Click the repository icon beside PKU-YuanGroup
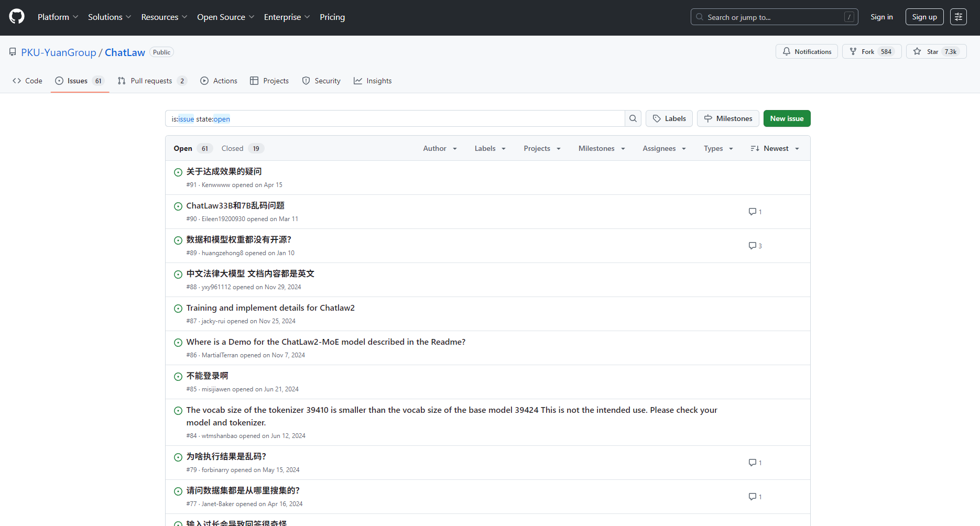 click(13, 52)
